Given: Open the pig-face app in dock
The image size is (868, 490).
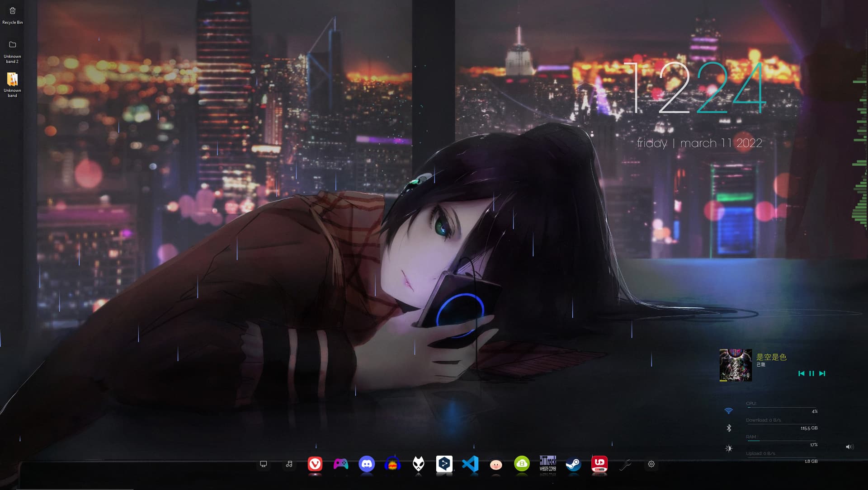Looking at the screenshot, I should click(496, 465).
